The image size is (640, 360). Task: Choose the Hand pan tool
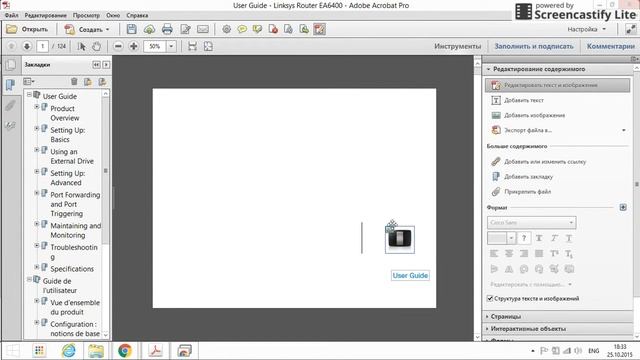(96, 46)
